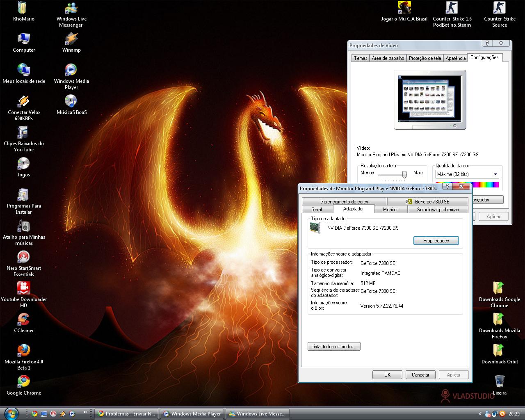Screen dimensions: 525x420
Task: Open the Proteção de tela tab
Action: pos(425,58)
